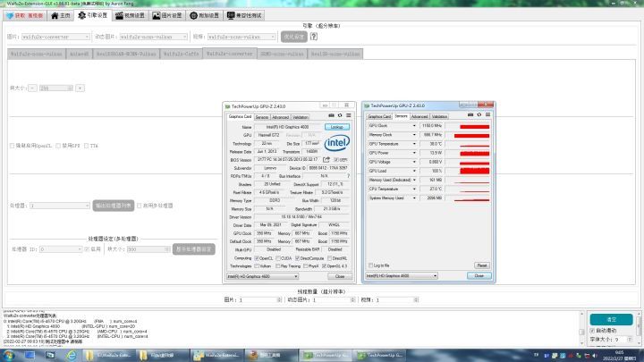Click the 字体大小 font size spinner
The height and width of the screenshot is (362, 644).
[x=623, y=340]
